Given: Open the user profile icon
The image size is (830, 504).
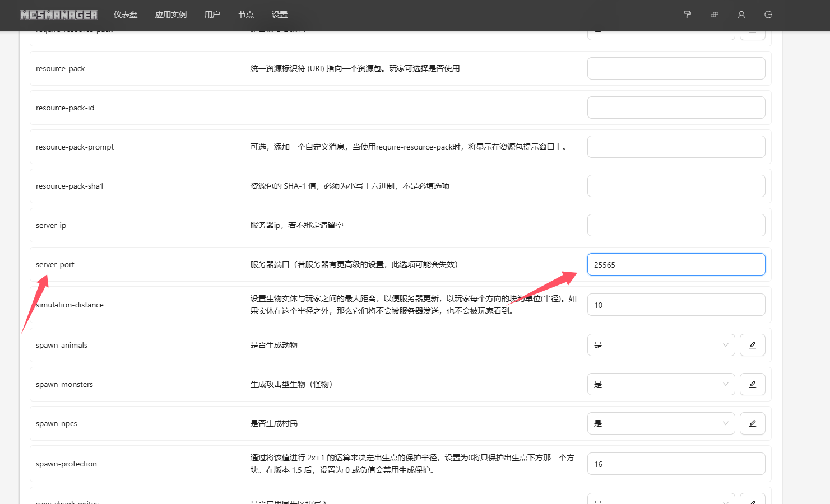Looking at the screenshot, I should pyautogui.click(x=741, y=15).
